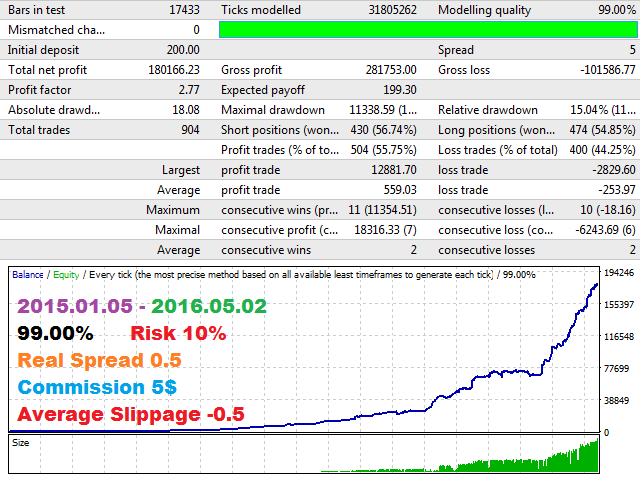The height and width of the screenshot is (480, 640).
Task: Select maximal consecutive loss -6243.69 (6)
Action: [605, 230]
